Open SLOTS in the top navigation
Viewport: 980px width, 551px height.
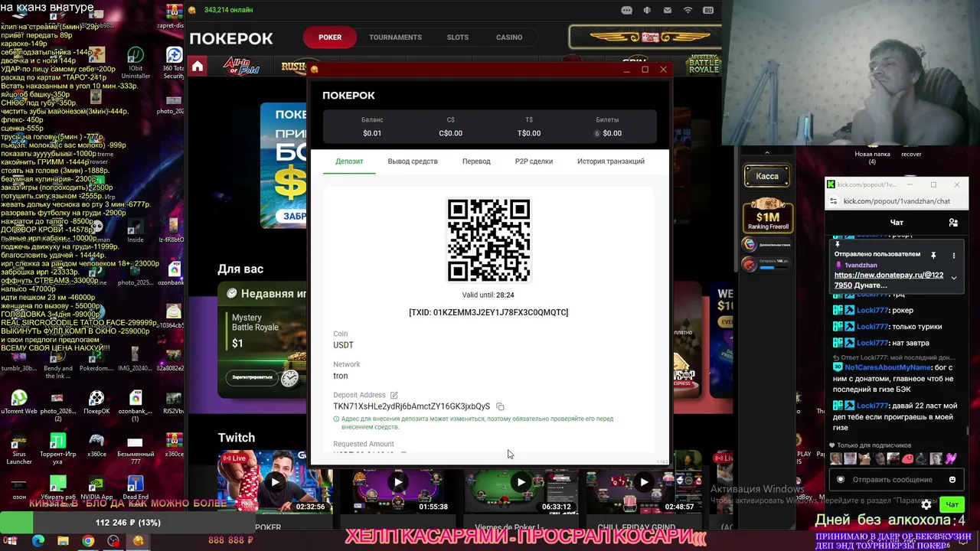tap(458, 37)
